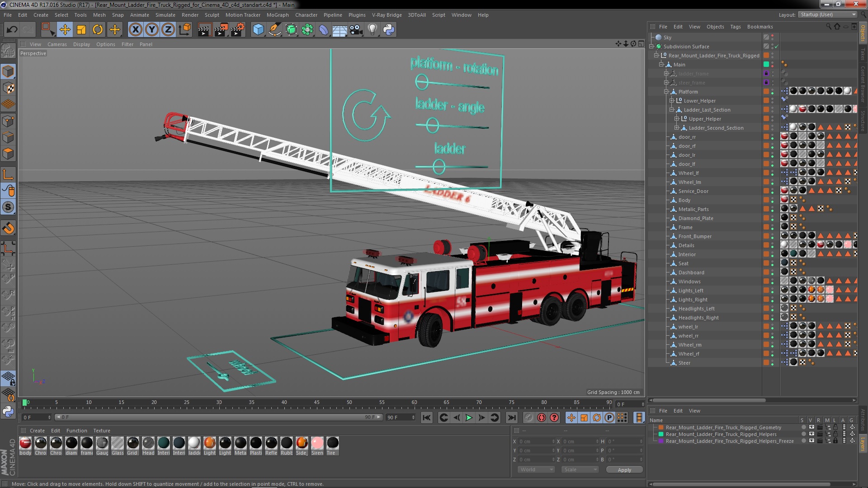
Task: Activate the Move tool in top toolbar
Action: (x=65, y=30)
